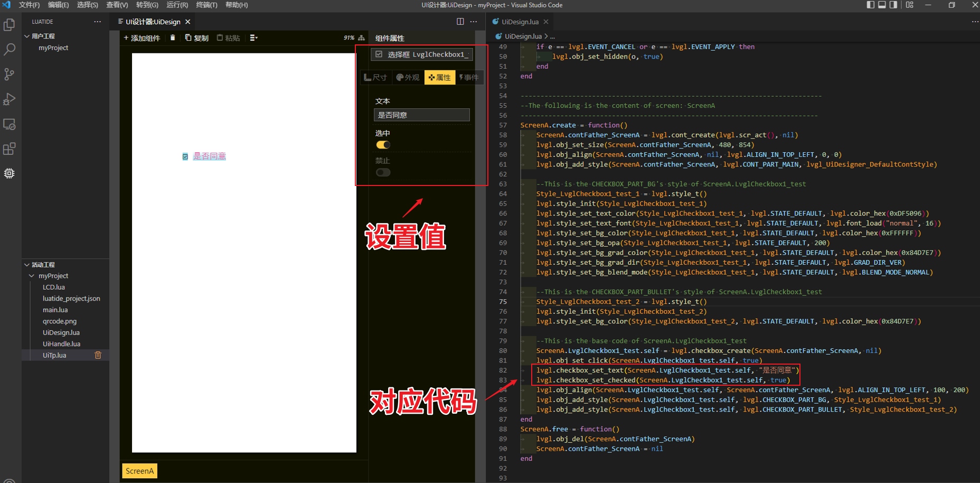
Task: Click the trash icon in the designer toolbar
Action: 173,38
